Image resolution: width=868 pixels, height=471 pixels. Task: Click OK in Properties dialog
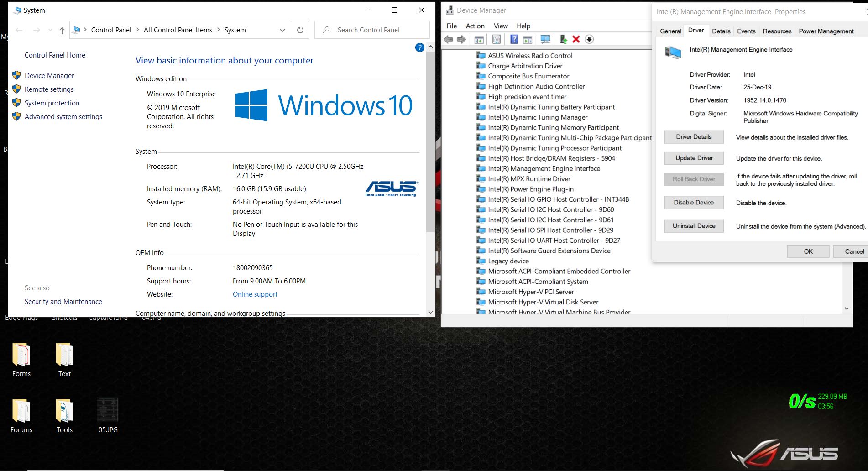808,251
